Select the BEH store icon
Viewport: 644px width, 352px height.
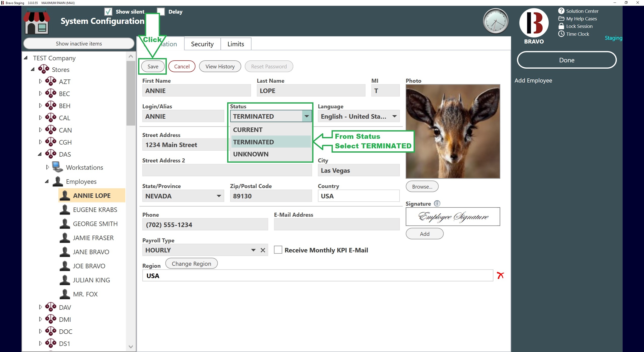51,105
